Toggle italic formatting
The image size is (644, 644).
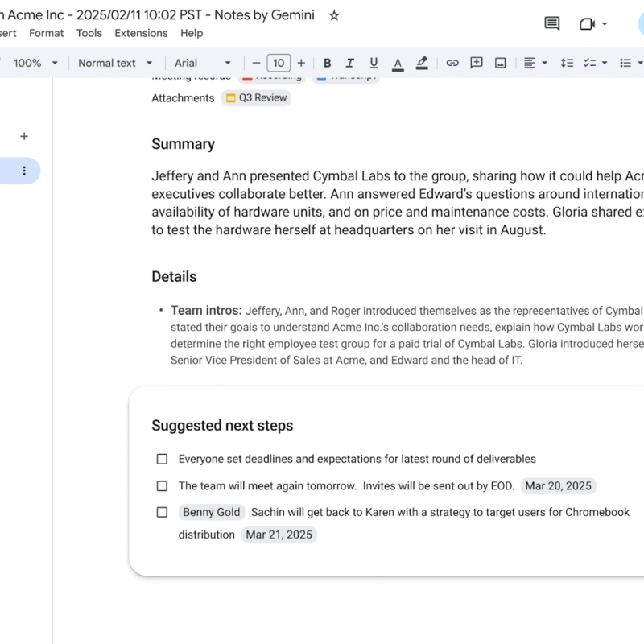click(350, 63)
